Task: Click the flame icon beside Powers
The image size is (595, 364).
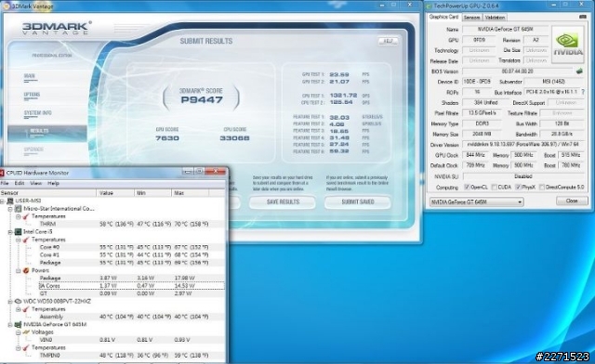Action: 26,270
